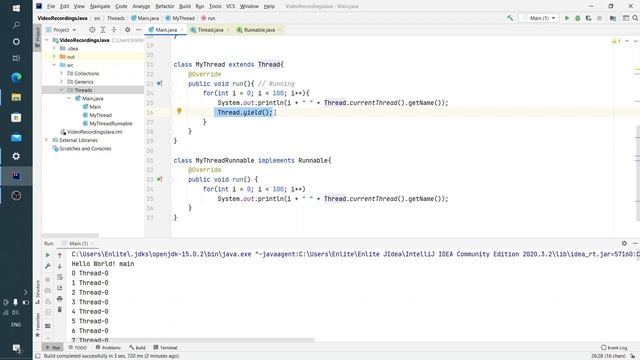
Task: Click the Threads breadcrumb in navigation bar
Action: 116,18
